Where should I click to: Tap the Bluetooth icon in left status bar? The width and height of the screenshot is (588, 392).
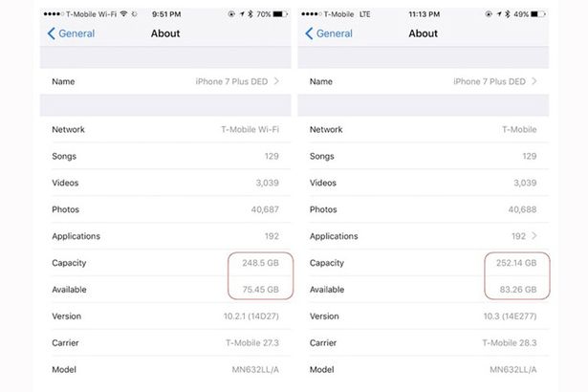[x=250, y=14]
